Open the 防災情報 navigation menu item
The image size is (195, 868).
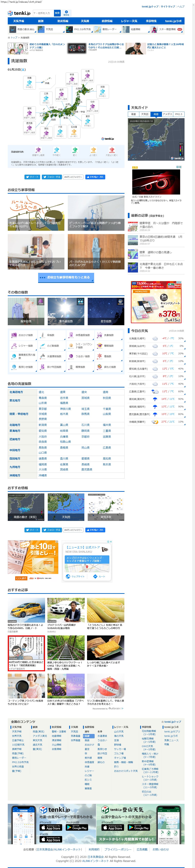pos(63,21)
